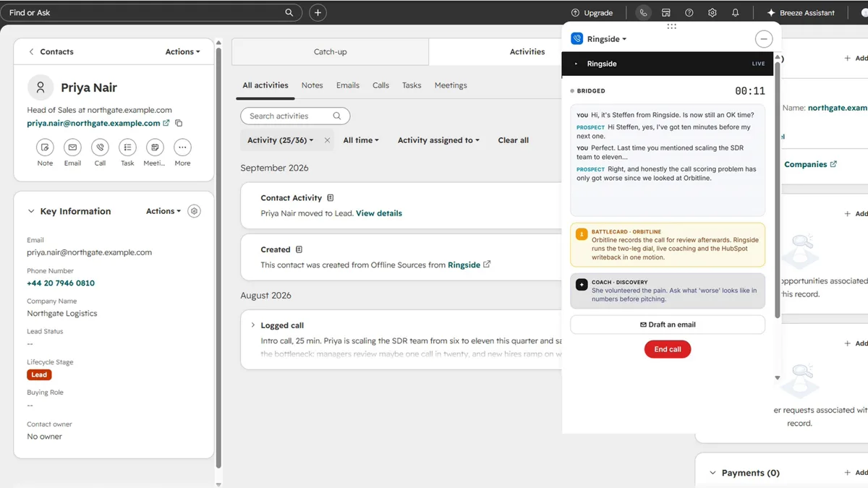The height and width of the screenshot is (488, 868).
Task: Open the marketplace storefront icon
Action: pyautogui.click(x=666, y=12)
